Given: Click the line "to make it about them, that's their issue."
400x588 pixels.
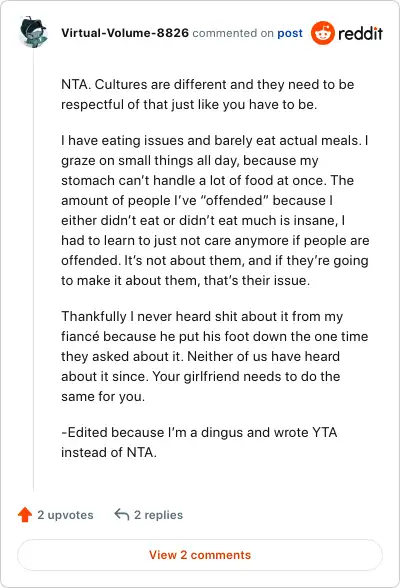Looking at the screenshot, I should [x=186, y=280].
